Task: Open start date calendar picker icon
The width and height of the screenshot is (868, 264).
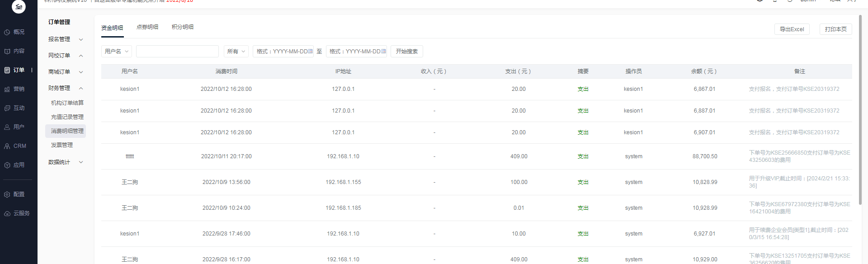Action: tap(310, 52)
